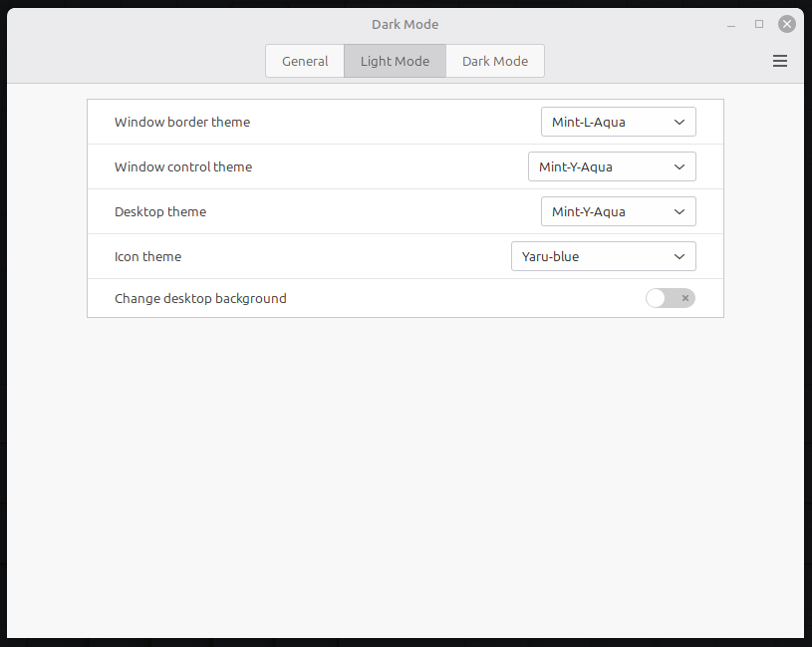Switch to the Dark Mode tab

coord(495,61)
